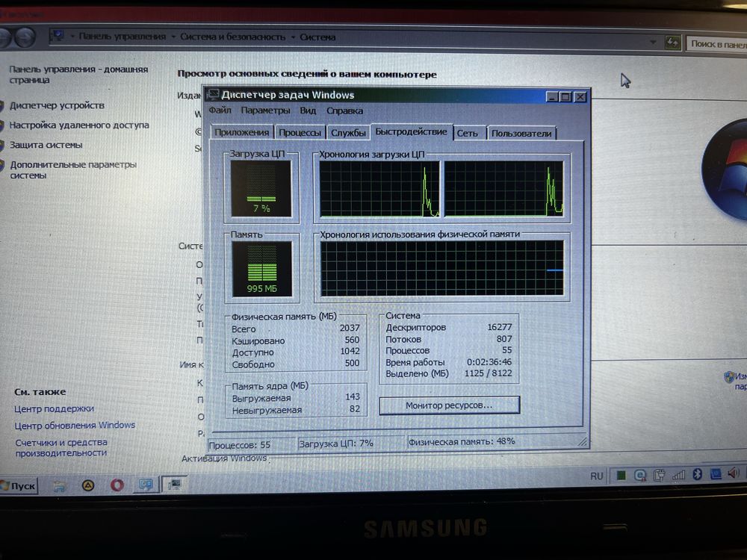747x560 pixels.
Task: Switch to the Приложения tab
Action: point(241,132)
